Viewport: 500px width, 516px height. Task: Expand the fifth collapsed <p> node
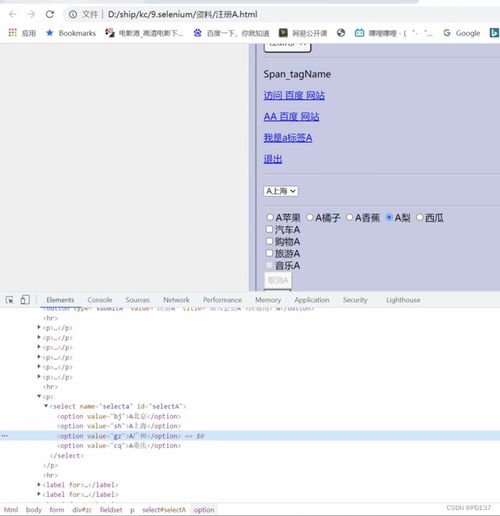click(x=39, y=367)
